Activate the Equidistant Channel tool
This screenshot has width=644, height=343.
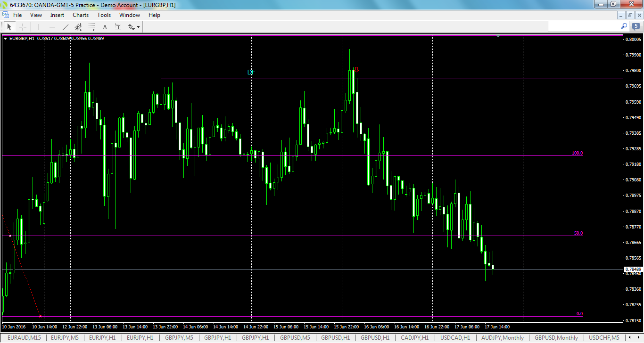pos(78,27)
